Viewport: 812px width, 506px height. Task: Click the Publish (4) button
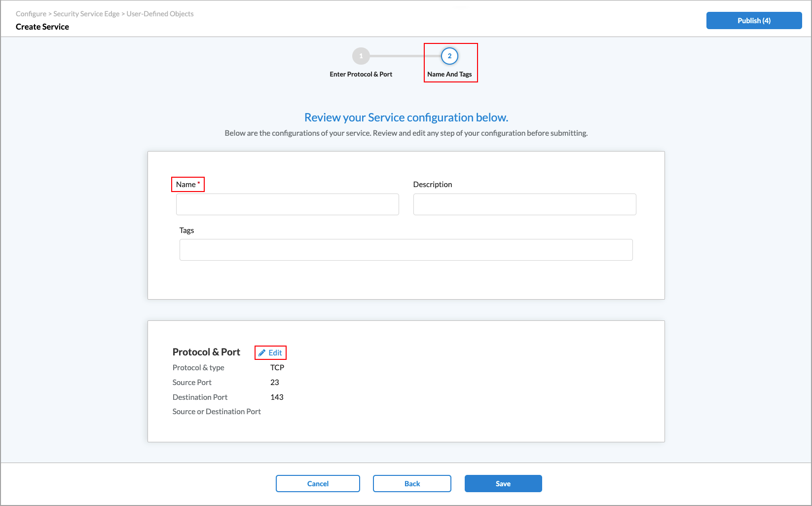point(753,20)
